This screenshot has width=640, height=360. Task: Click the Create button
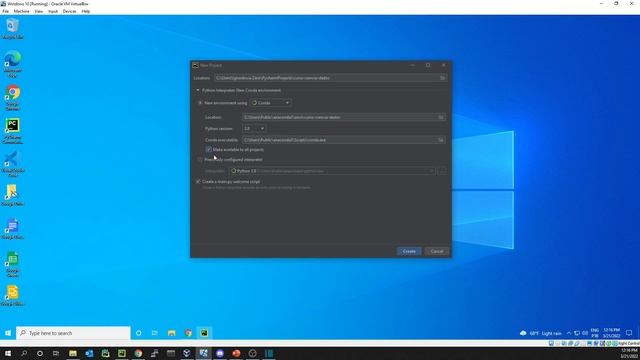pyautogui.click(x=409, y=251)
